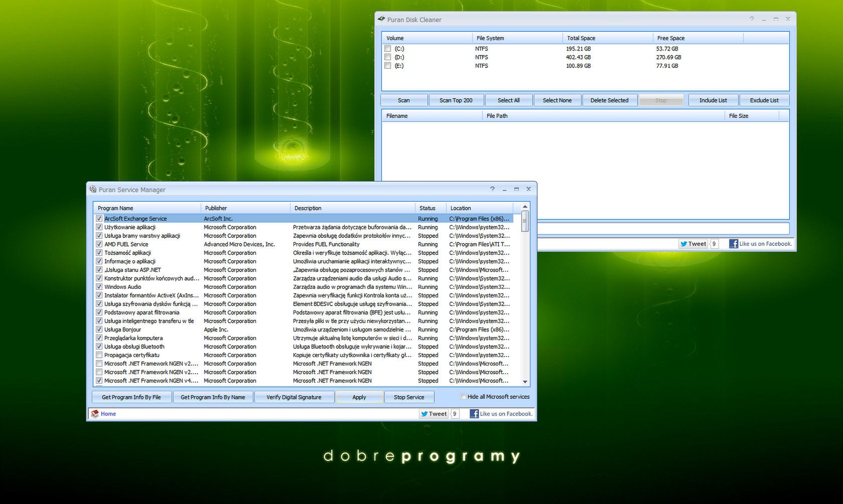Uncheck the AMD FUEL Service checkbox
The width and height of the screenshot is (843, 504).
(99, 244)
